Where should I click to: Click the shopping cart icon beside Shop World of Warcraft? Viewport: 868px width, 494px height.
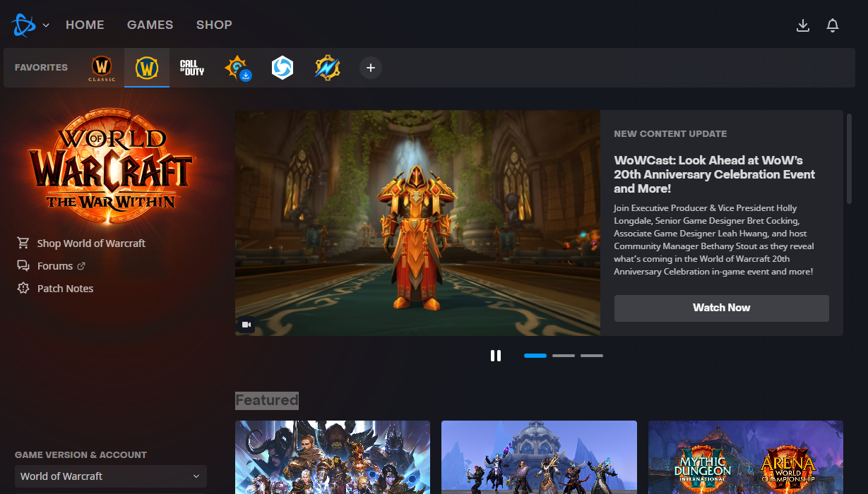pos(23,243)
